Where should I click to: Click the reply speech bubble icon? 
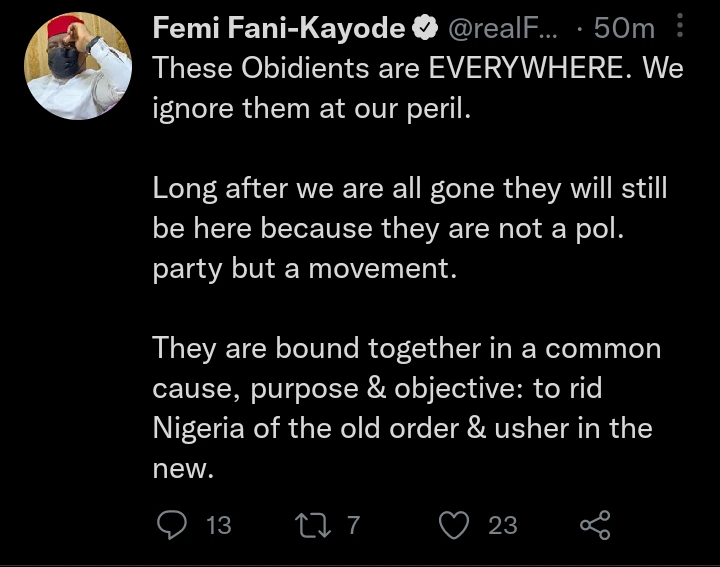pos(172,524)
